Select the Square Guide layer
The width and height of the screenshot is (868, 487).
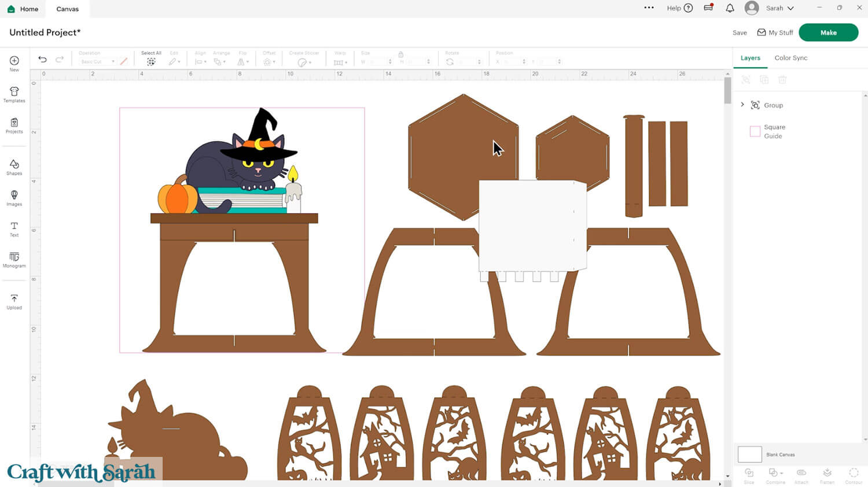774,131
